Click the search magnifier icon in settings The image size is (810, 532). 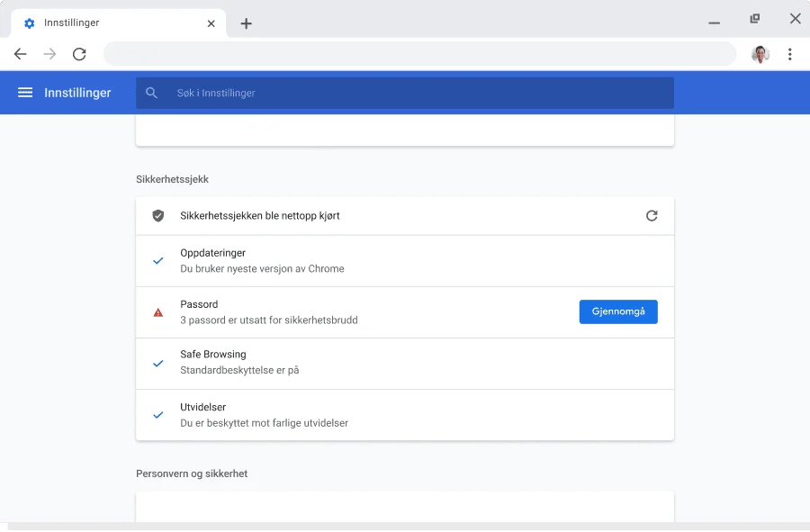pyautogui.click(x=151, y=93)
